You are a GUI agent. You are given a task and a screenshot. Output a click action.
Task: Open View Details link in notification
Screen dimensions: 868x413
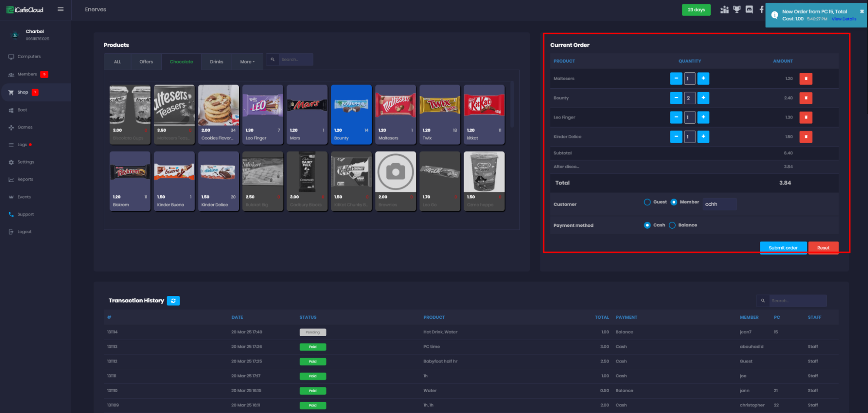pyautogui.click(x=844, y=19)
